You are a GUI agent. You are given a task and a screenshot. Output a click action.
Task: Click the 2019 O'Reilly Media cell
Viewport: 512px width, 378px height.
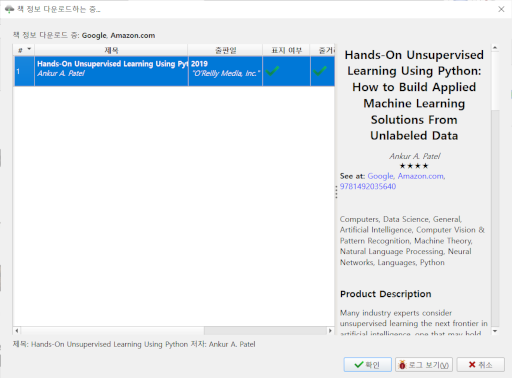(x=225, y=71)
